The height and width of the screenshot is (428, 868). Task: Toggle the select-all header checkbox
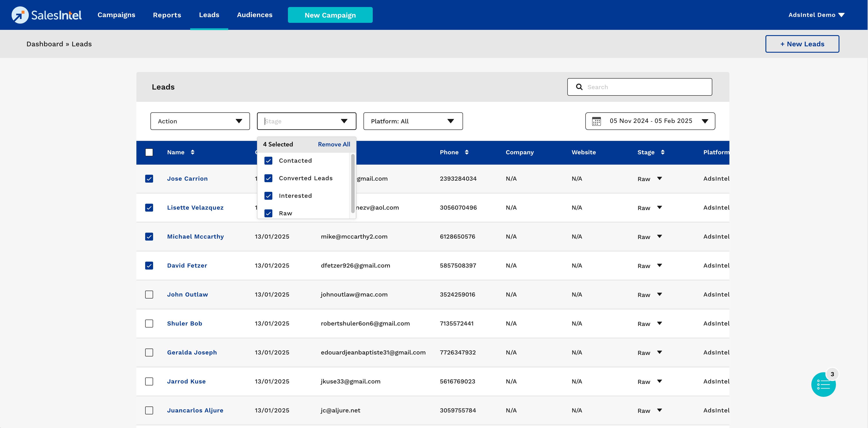tap(149, 152)
